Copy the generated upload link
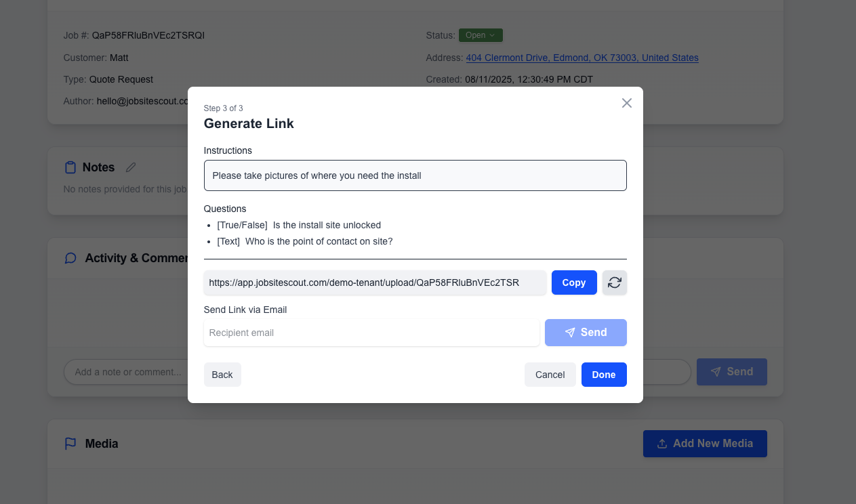This screenshot has height=504, width=856. (574, 282)
